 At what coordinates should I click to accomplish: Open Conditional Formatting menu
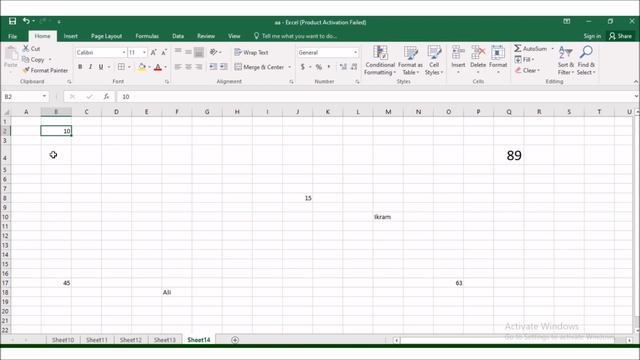click(x=380, y=60)
